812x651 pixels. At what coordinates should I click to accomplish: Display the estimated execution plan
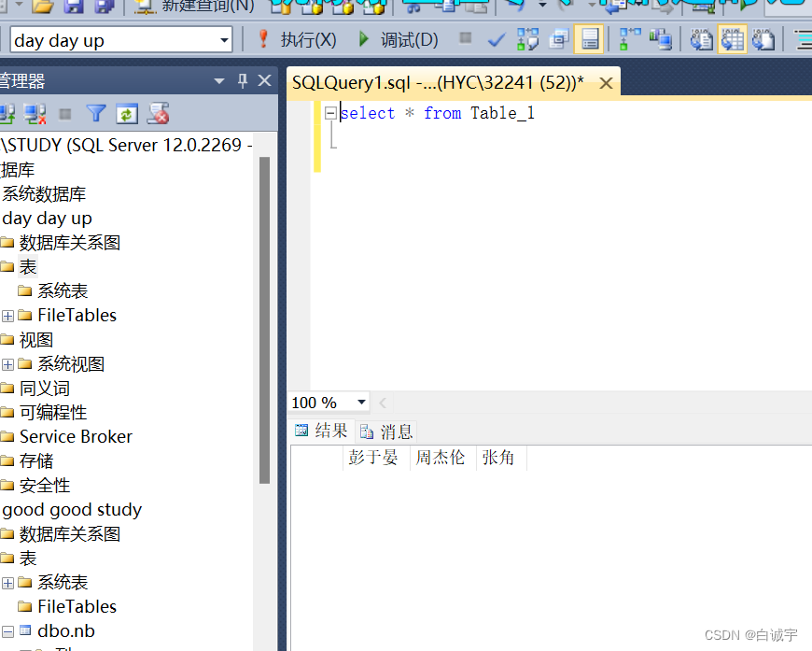click(527, 39)
